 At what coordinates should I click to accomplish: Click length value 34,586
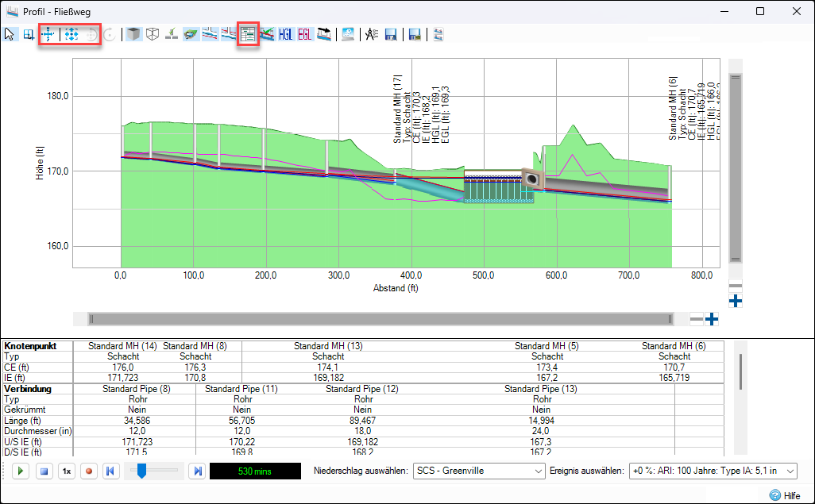(137, 421)
